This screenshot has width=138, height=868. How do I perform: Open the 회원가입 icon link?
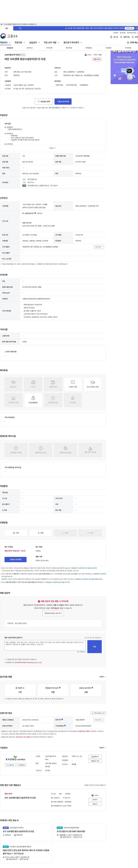click(x=125, y=37)
